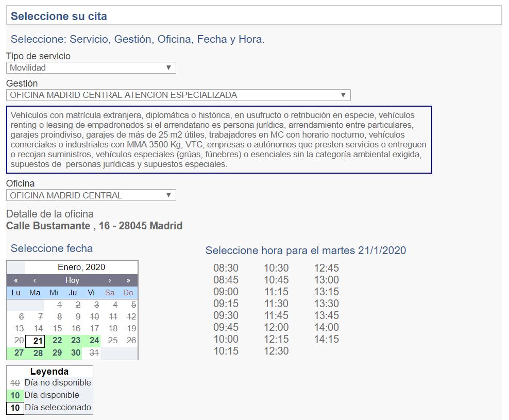Screen dimensions: 509x420
Task: Select the 12:30 time slot
Action: pyautogui.click(x=276, y=351)
